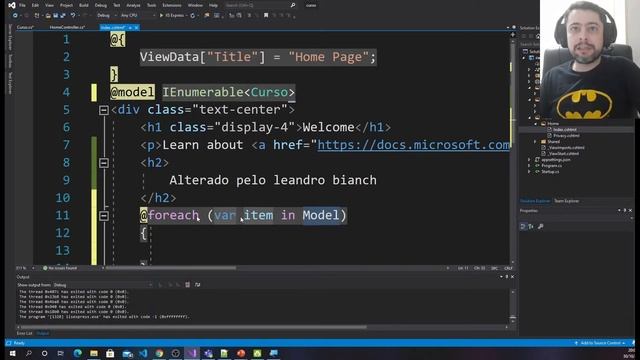
Task: Close the Output panel
Action: click(513, 277)
